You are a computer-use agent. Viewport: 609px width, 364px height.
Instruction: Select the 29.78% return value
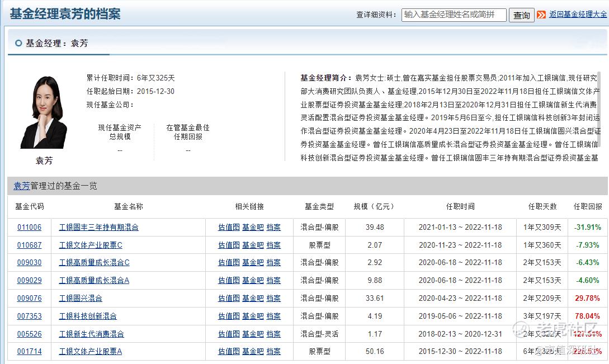(x=588, y=299)
